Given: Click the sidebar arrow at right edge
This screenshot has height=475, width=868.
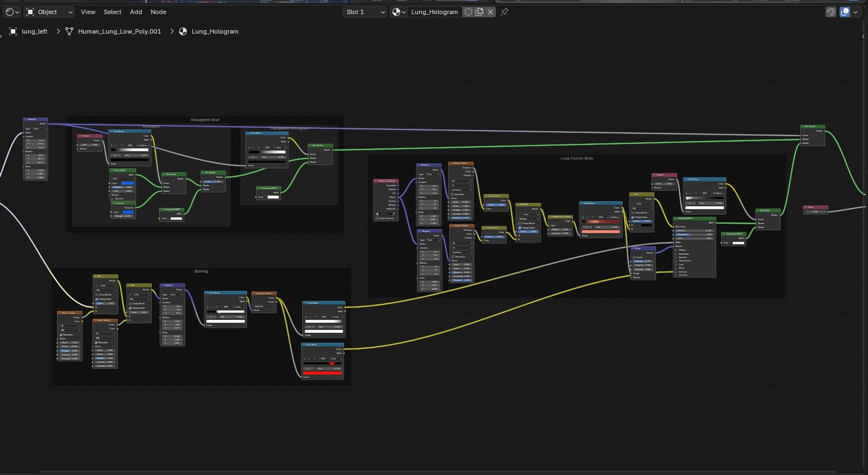Looking at the screenshot, I should (x=863, y=37).
